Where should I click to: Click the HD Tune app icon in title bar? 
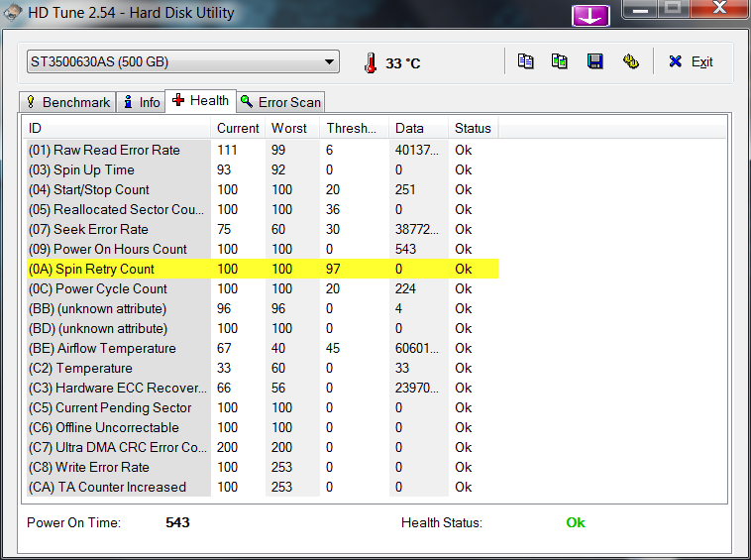tap(12, 13)
